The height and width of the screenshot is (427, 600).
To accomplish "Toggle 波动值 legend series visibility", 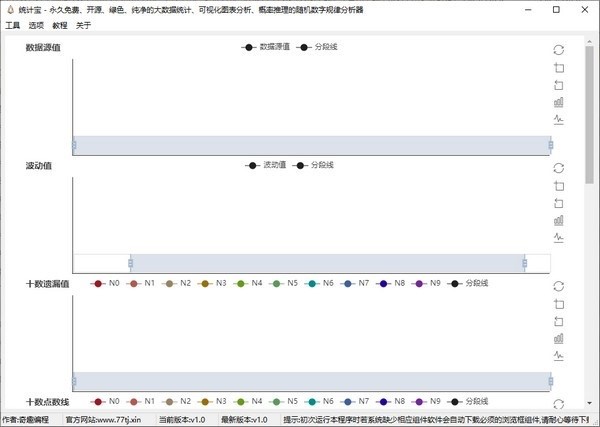I will (266, 165).
